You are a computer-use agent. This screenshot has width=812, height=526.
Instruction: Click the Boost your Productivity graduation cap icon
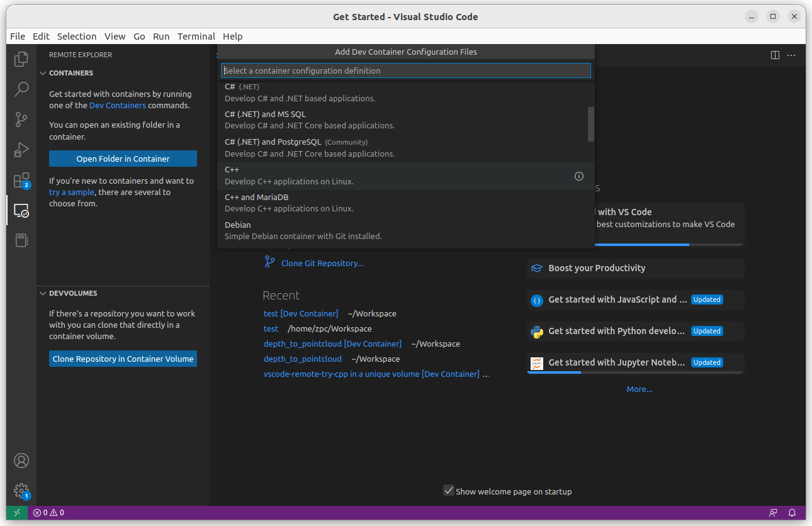tap(537, 268)
